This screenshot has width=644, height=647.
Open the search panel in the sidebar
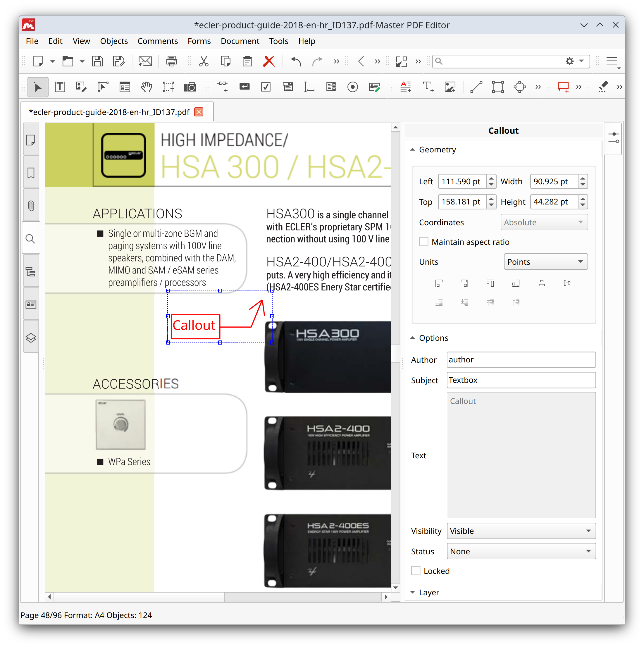30,238
